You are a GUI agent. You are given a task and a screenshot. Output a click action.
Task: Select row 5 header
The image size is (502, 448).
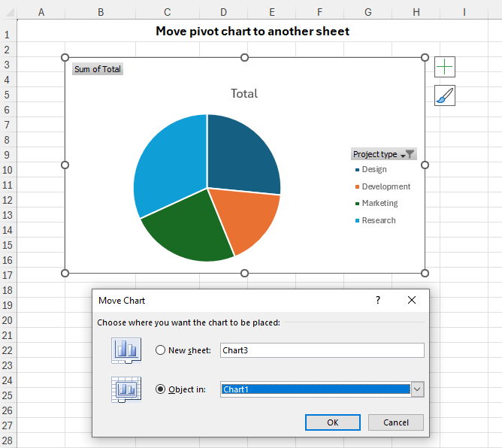[8, 95]
